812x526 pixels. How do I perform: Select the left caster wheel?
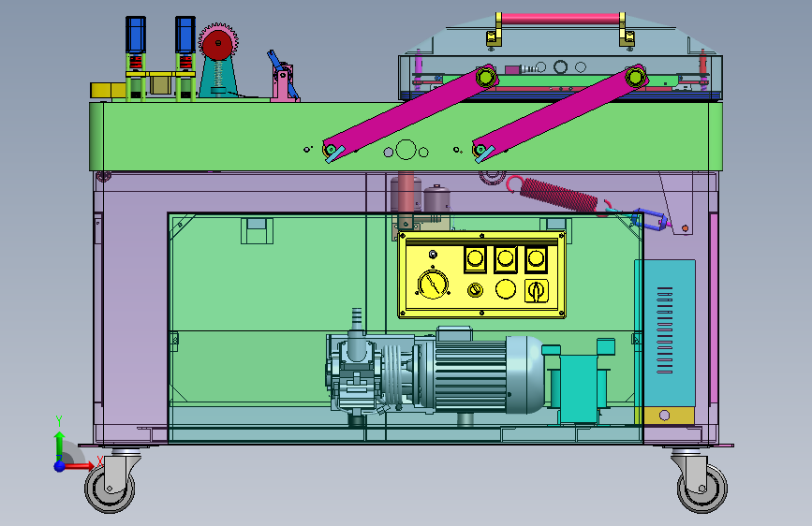tap(111, 488)
